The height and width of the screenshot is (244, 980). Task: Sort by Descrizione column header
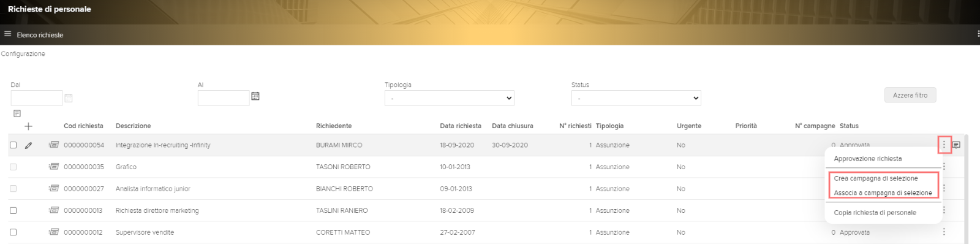133,126
